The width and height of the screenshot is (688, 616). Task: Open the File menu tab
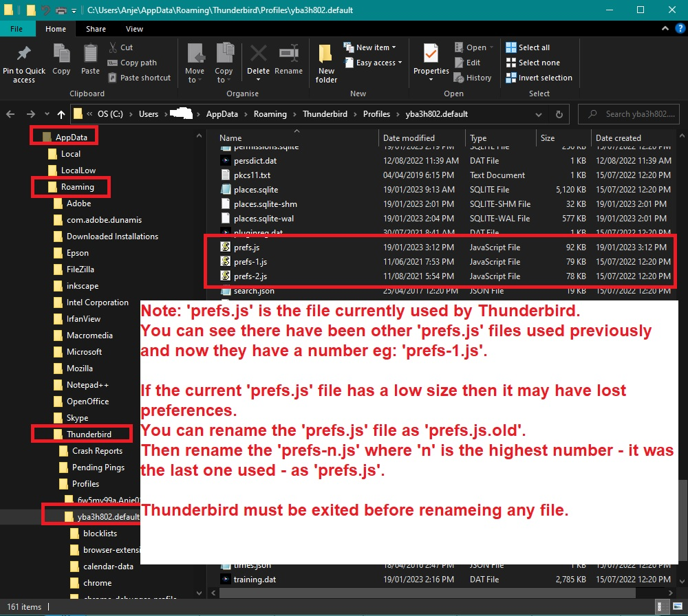pos(17,29)
